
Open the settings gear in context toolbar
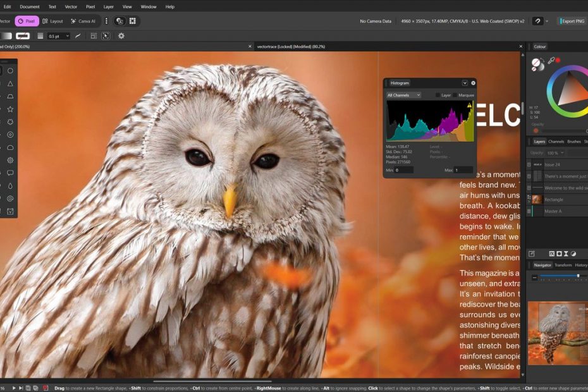coord(121,36)
